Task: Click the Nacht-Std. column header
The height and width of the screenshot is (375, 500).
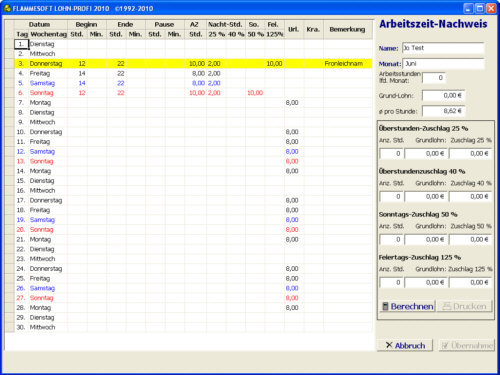Action: click(226, 24)
